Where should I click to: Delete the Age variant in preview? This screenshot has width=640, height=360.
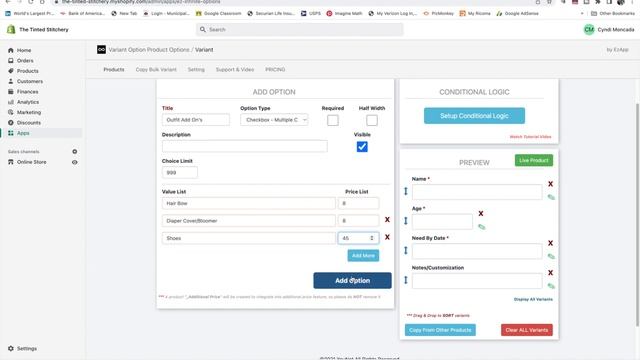(481, 213)
